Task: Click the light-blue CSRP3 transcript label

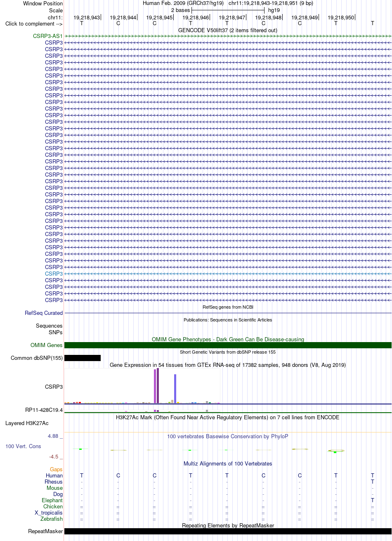Action: coord(54,274)
